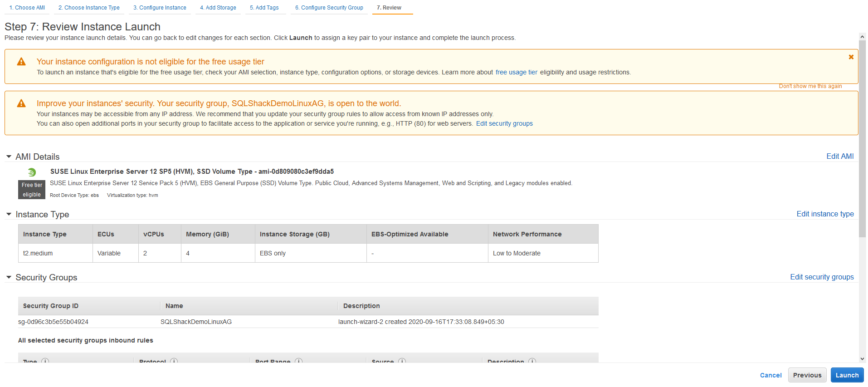
Task: Click the free tier warning triangle icon
Action: click(x=21, y=62)
